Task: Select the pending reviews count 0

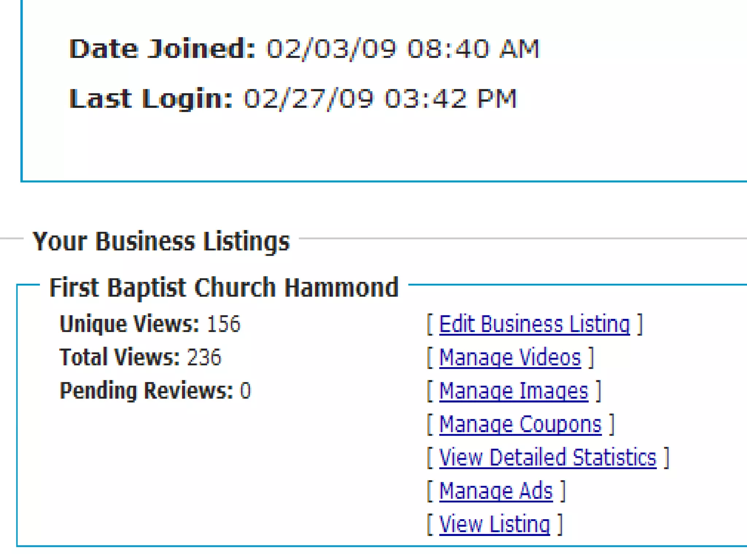Action: [x=245, y=390]
